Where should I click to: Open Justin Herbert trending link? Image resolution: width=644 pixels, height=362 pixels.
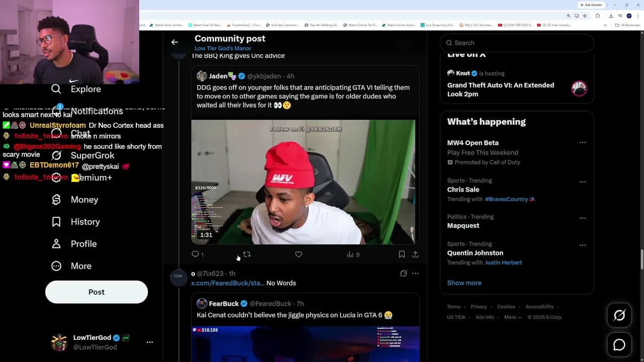click(x=503, y=262)
